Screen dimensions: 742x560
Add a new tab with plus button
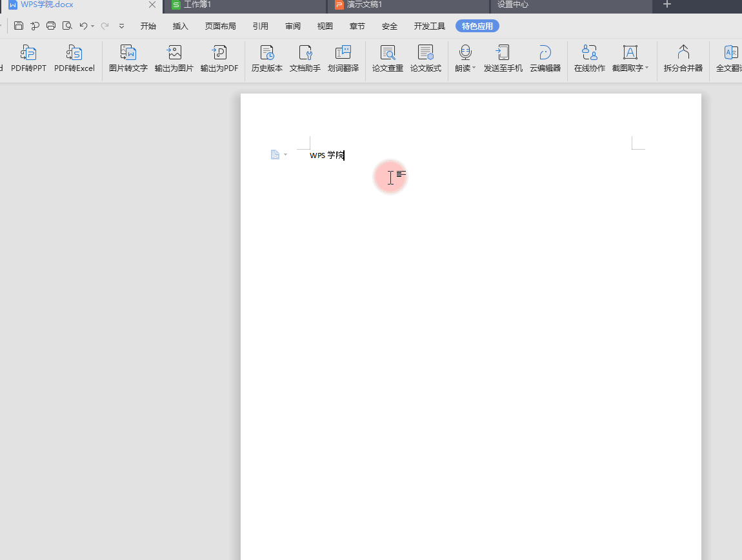click(667, 5)
